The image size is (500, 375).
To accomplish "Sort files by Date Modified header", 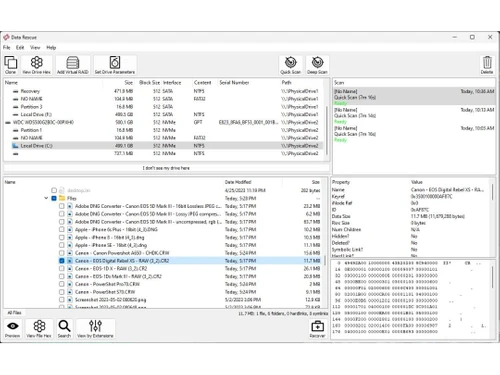I will pyautogui.click(x=238, y=182).
